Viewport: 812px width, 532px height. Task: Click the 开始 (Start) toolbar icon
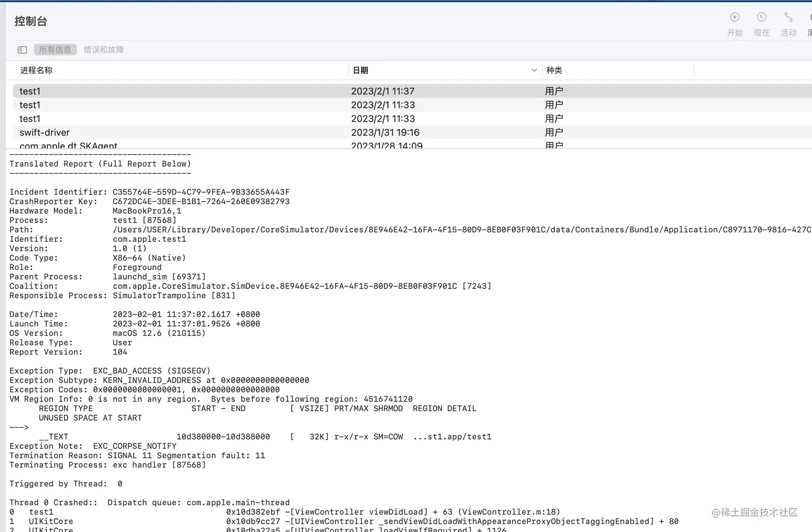coord(735,17)
